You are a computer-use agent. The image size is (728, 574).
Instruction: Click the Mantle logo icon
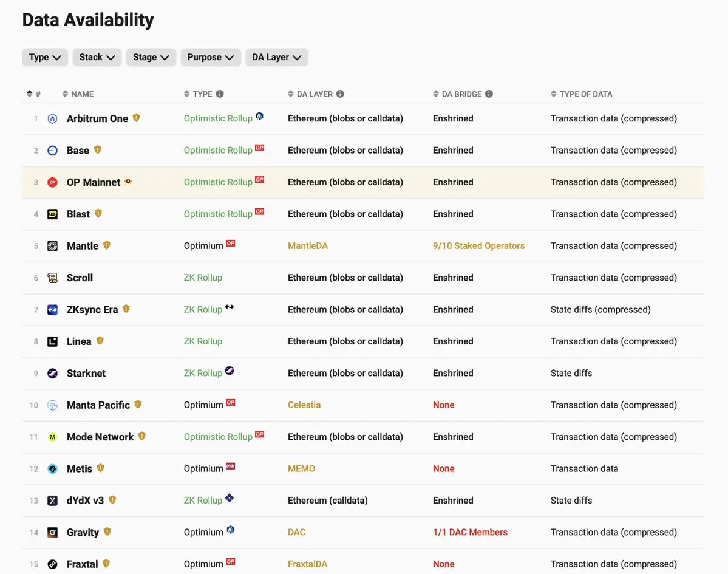coord(52,245)
